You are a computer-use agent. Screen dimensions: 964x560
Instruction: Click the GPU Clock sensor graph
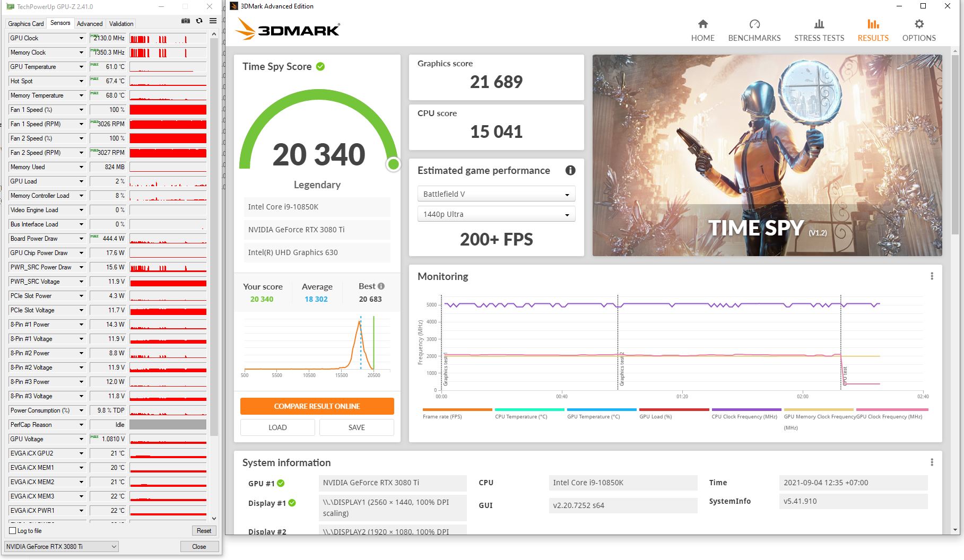(168, 38)
